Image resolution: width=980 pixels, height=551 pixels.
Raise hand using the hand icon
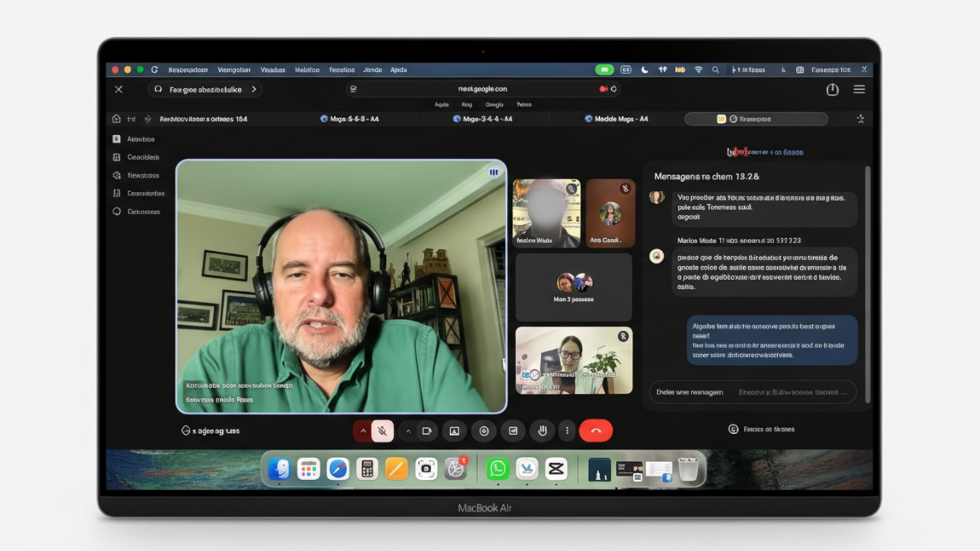[542, 431]
